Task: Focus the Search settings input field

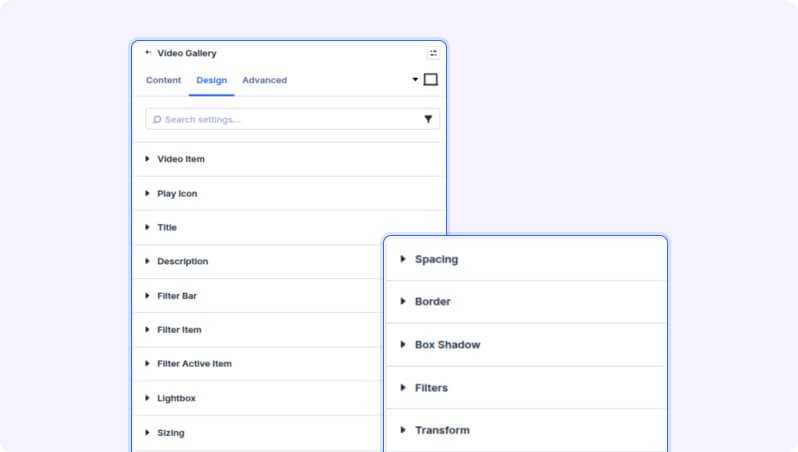Action: click(x=292, y=119)
